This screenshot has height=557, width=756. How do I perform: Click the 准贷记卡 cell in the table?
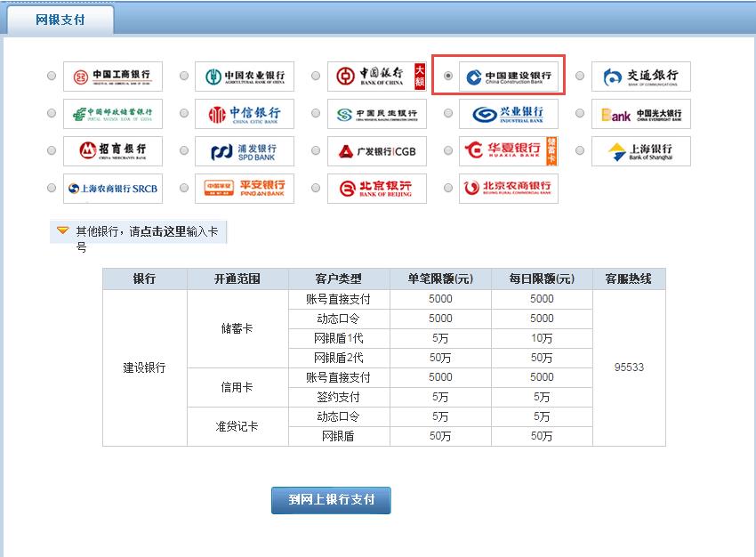(237, 427)
